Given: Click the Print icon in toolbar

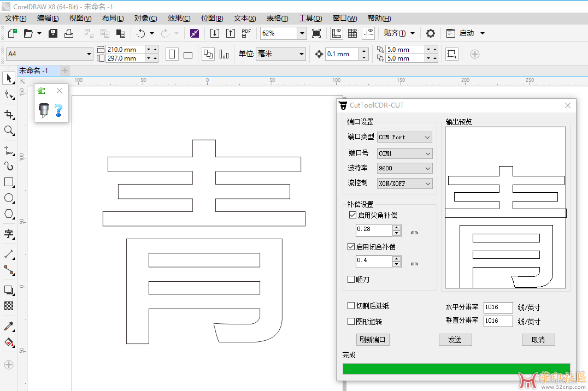Looking at the screenshot, I should [68, 33].
